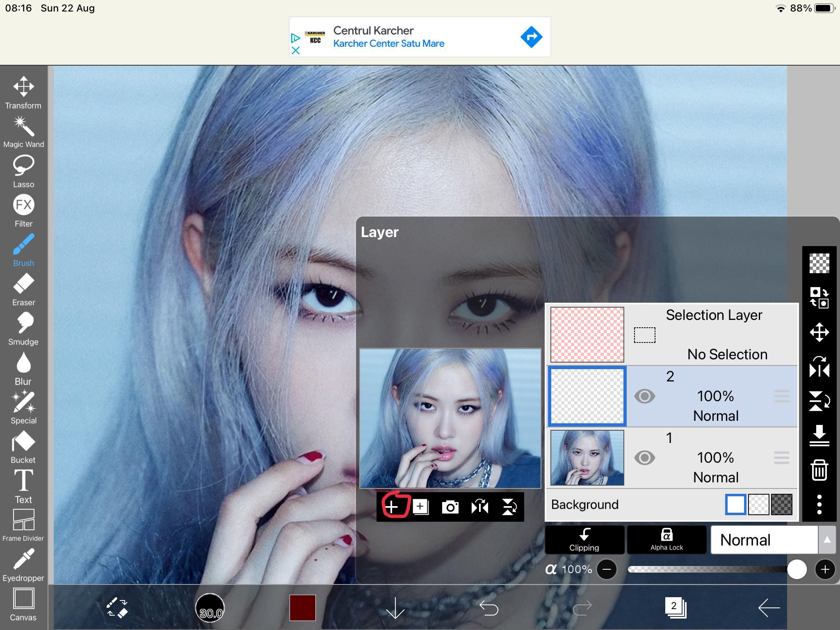This screenshot has width=840, height=630.
Task: Toggle Alpha Lock for the layer
Action: (667, 540)
